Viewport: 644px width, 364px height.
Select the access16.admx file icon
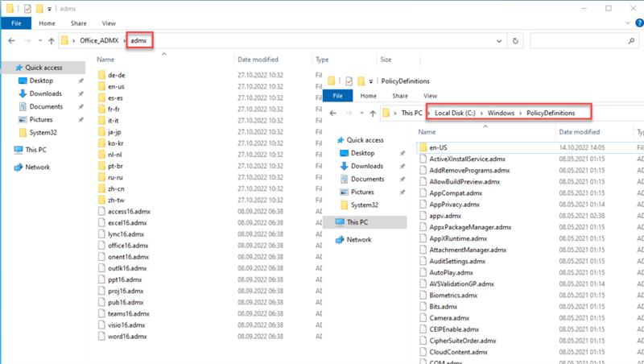pos(102,212)
